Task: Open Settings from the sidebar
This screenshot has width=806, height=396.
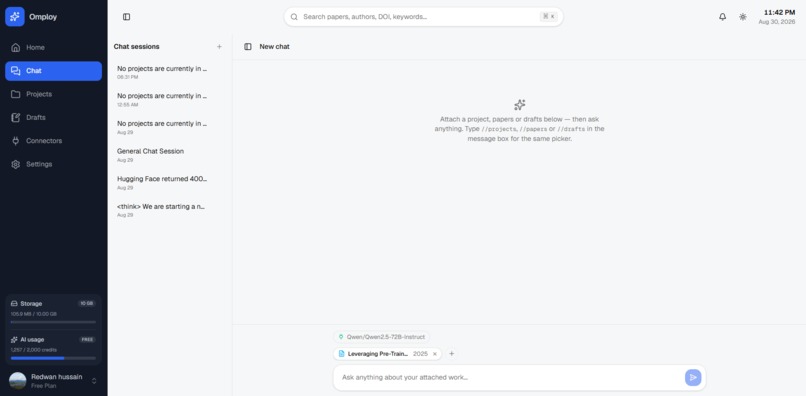Action: click(53, 164)
